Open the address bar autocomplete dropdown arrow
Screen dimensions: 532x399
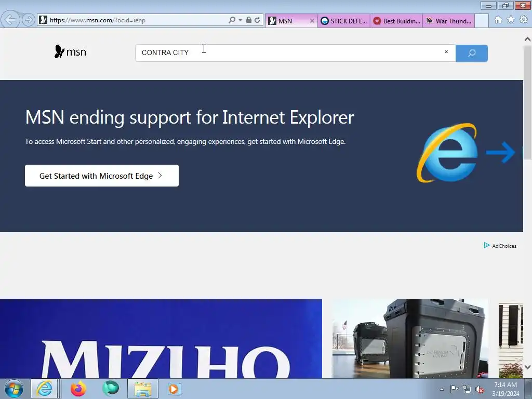click(240, 20)
